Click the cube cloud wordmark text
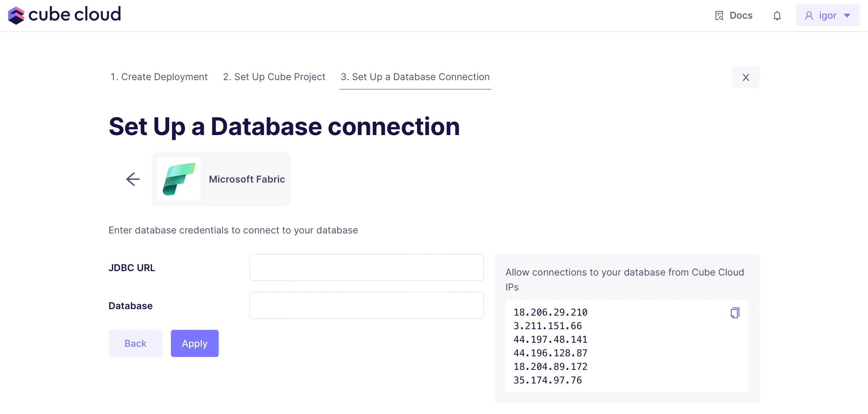868x414 pixels. pyautogui.click(x=75, y=14)
